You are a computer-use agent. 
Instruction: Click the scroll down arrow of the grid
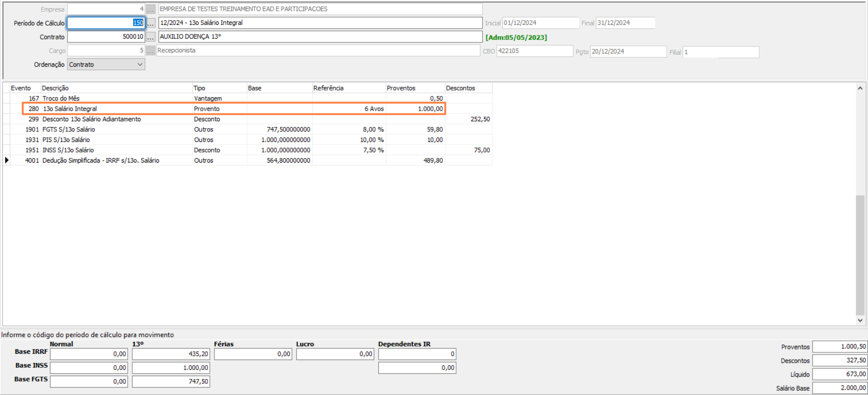click(x=860, y=321)
